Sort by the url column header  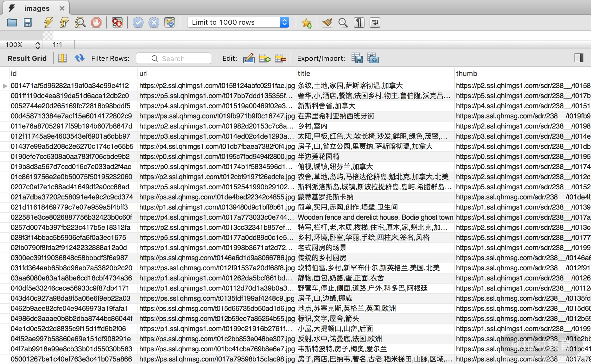217,73
